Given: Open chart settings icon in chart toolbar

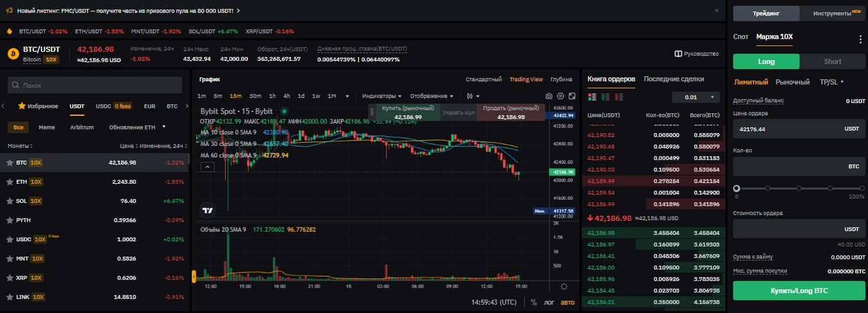Looking at the screenshot, I should [x=561, y=96].
